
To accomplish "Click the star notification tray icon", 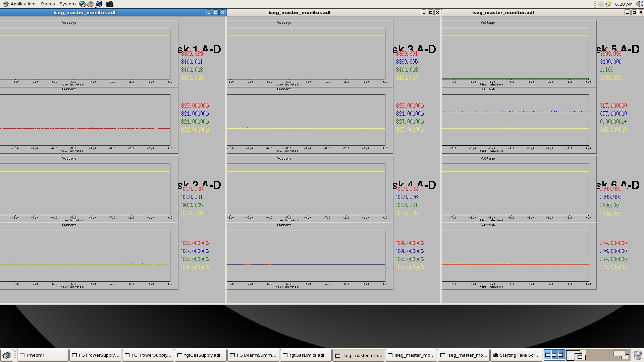I will pos(608,4).
